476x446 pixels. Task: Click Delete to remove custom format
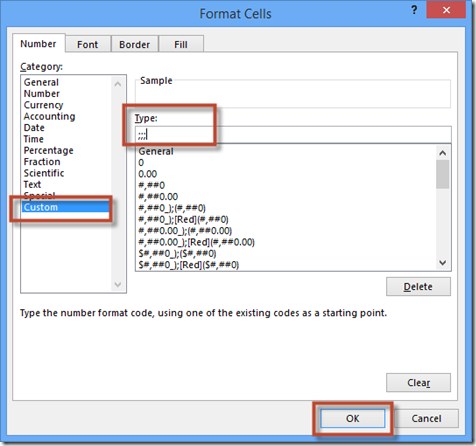tap(418, 287)
